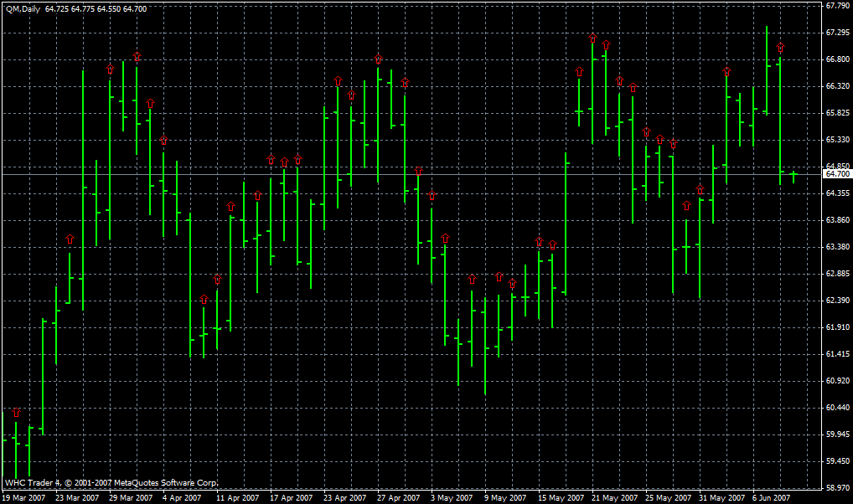Click the 62.390 price axis label
This screenshot has height=504, width=853.
tap(838, 300)
